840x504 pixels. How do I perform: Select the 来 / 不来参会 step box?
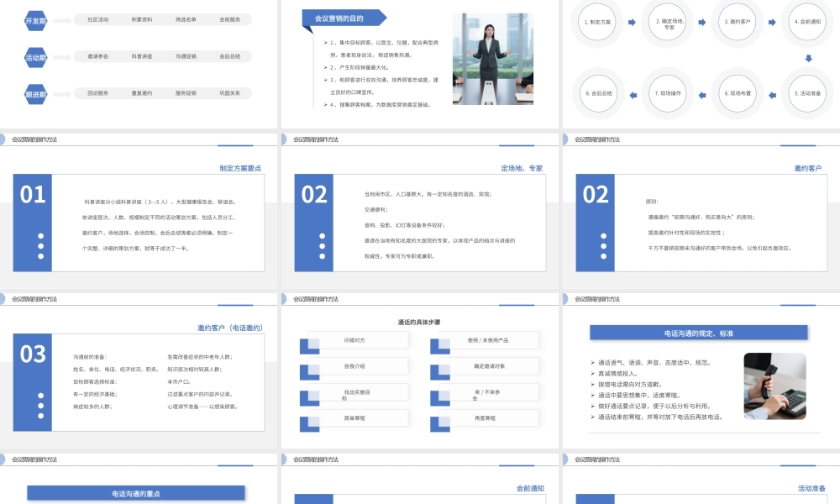point(489,392)
